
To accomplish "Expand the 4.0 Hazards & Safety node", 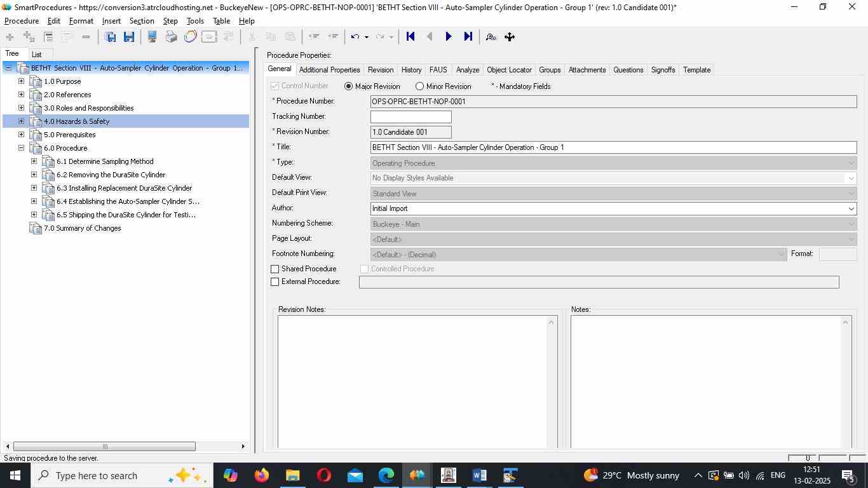I will (21, 121).
